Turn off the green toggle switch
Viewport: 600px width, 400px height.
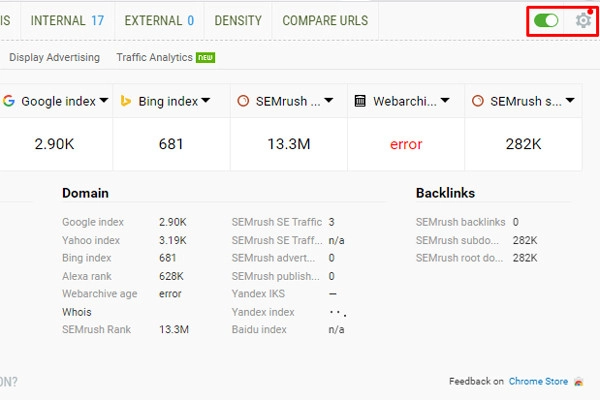coord(546,20)
